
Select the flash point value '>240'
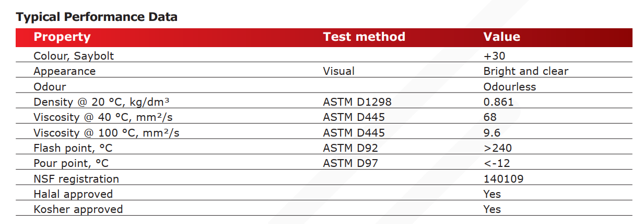(498, 148)
